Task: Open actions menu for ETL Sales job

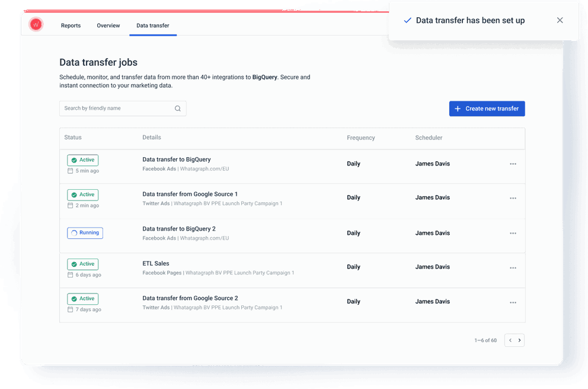Action: coord(513,267)
